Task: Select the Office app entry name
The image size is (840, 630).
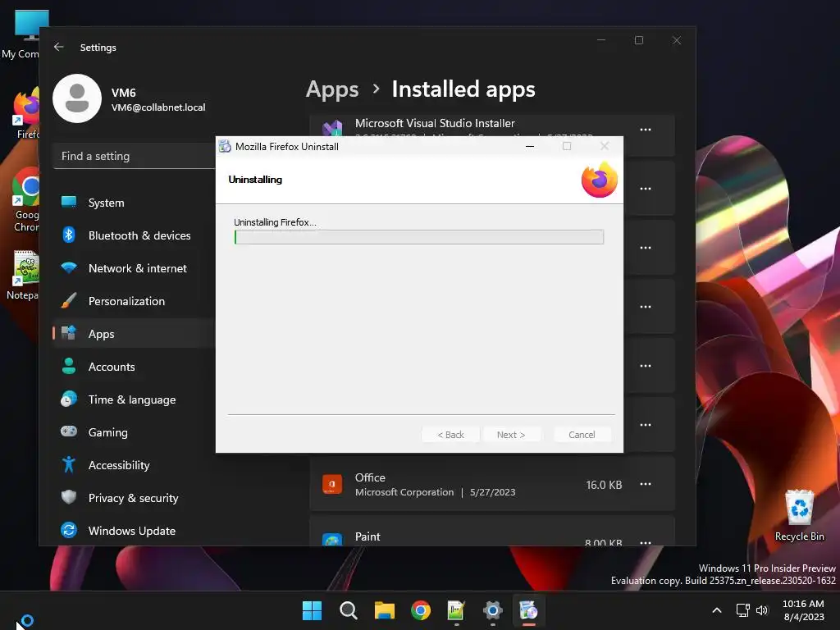Action: [x=370, y=477]
